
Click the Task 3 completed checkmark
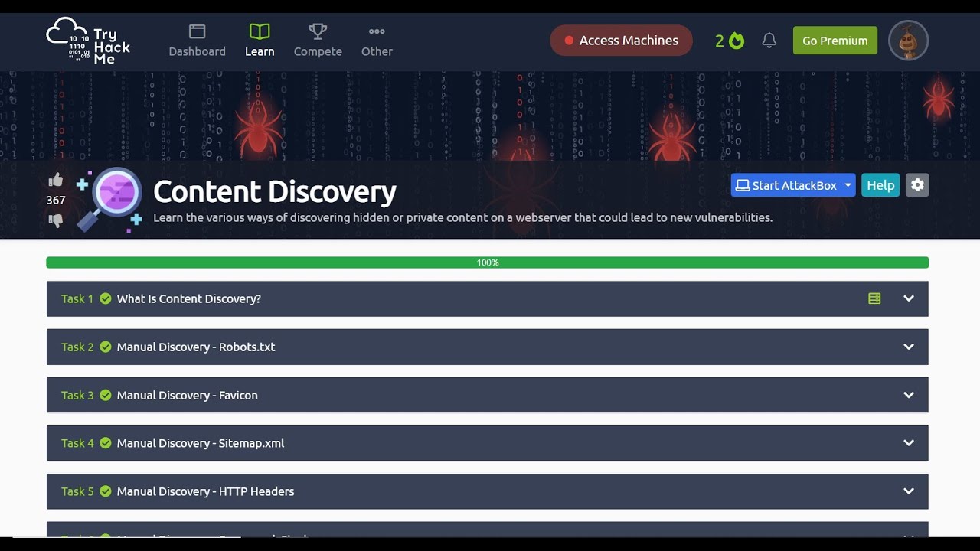pyautogui.click(x=106, y=395)
